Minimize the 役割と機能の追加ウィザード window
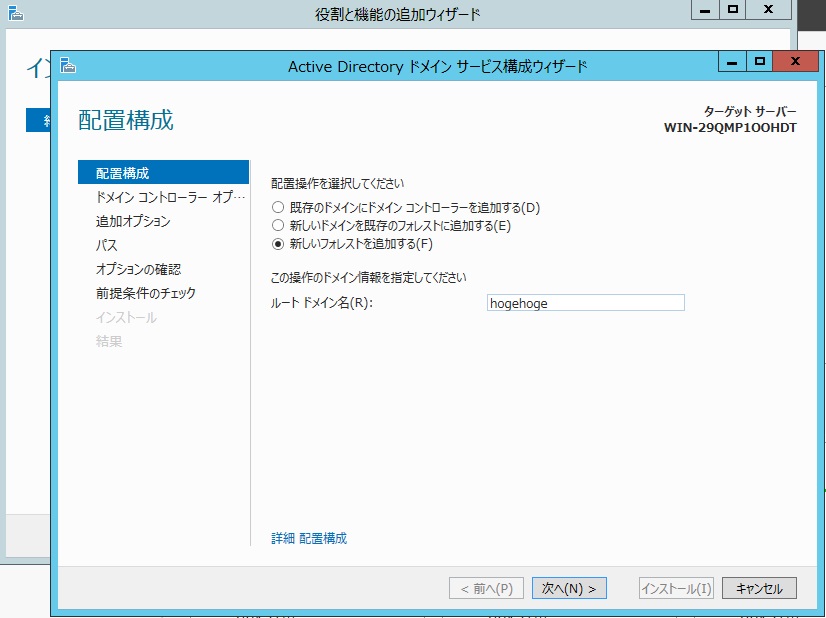Viewport: 826px width, 618px height. [x=705, y=9]
